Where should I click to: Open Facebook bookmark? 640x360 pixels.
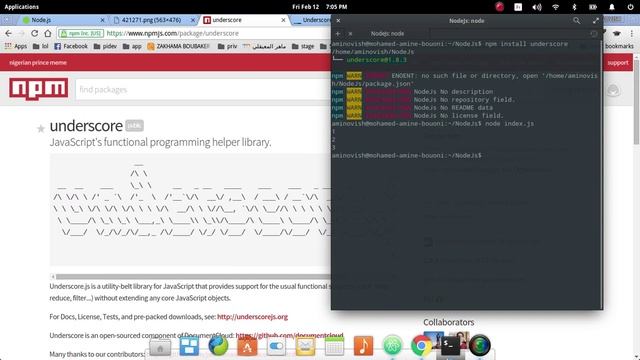tap(71, 47)
